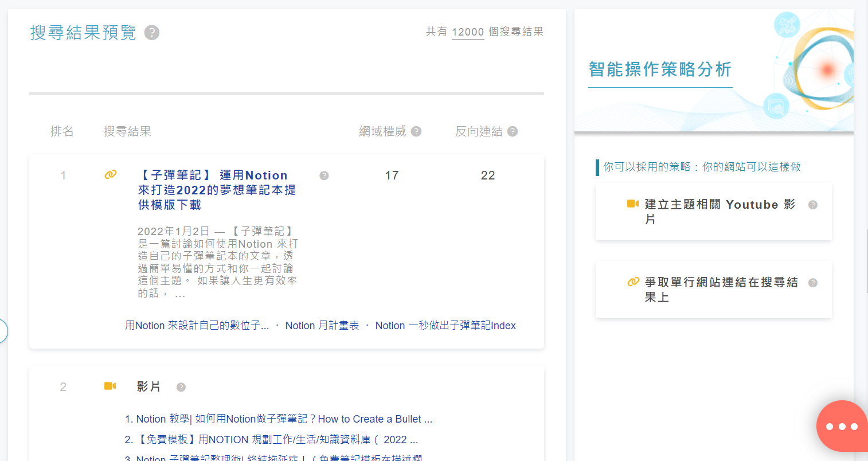Click the 反向連結 column header text
This screenshot has width=868, height=461.
479,131
